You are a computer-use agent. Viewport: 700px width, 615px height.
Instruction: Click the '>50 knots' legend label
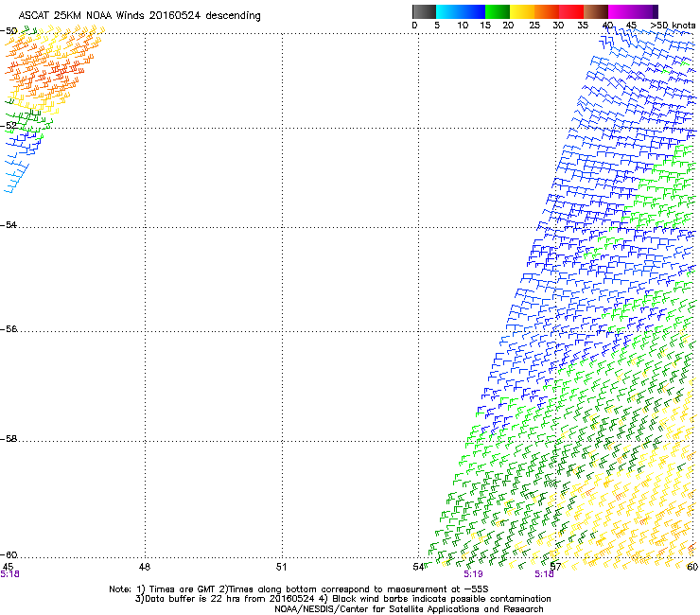pos(673,26)
